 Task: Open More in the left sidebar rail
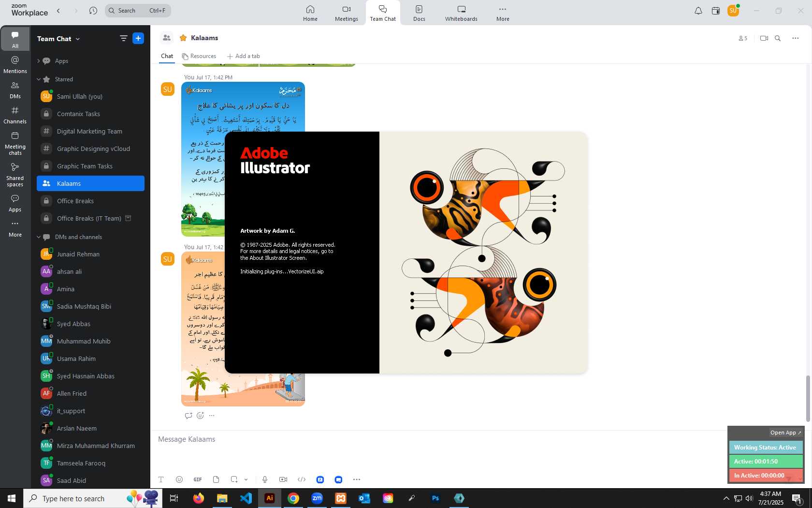[x=15, y=229]
